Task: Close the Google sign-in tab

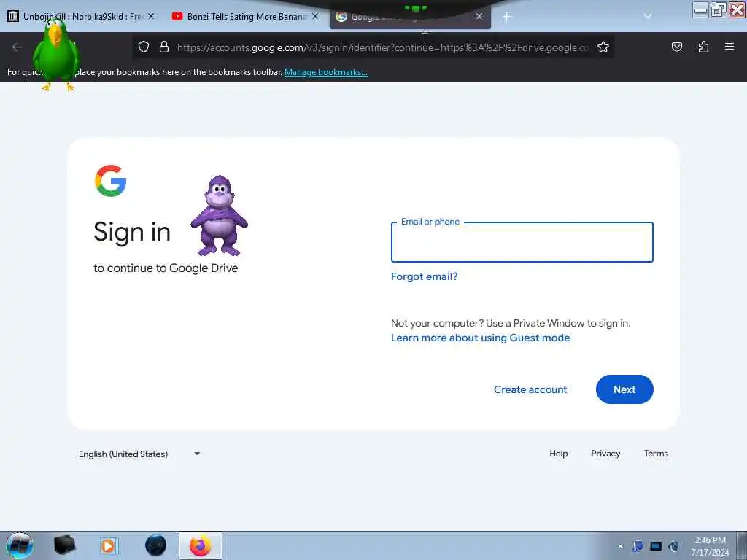Action: [479, 17]
